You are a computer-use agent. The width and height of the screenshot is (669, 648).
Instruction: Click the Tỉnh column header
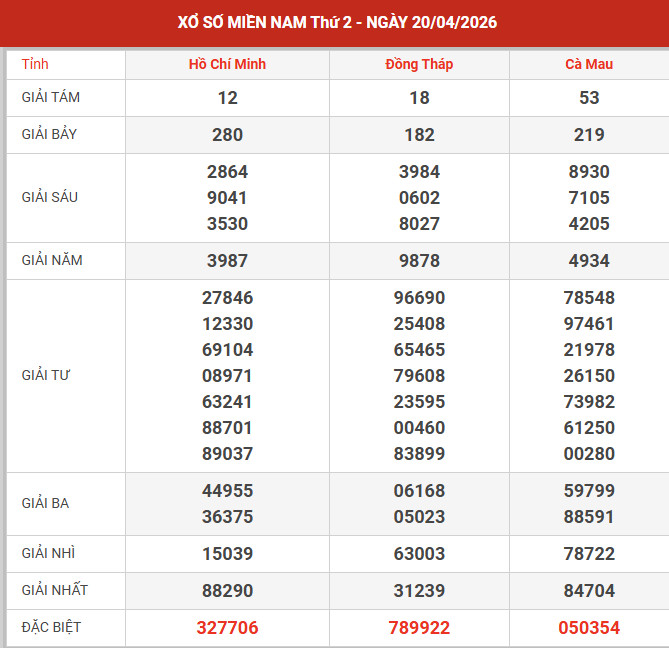click(35, 64)
